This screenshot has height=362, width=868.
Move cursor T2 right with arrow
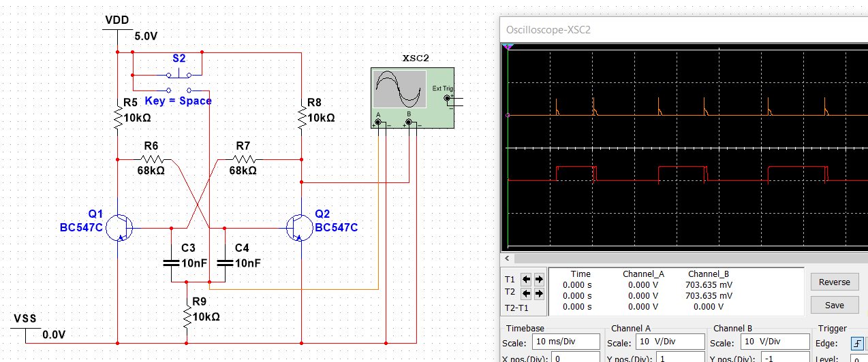(539, 293)
